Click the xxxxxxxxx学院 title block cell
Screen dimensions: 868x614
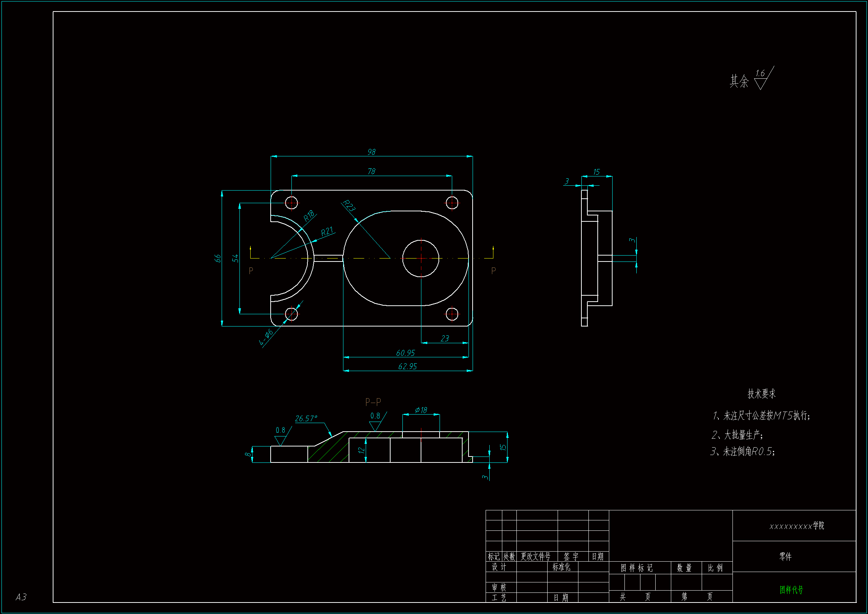coord(797,526)
